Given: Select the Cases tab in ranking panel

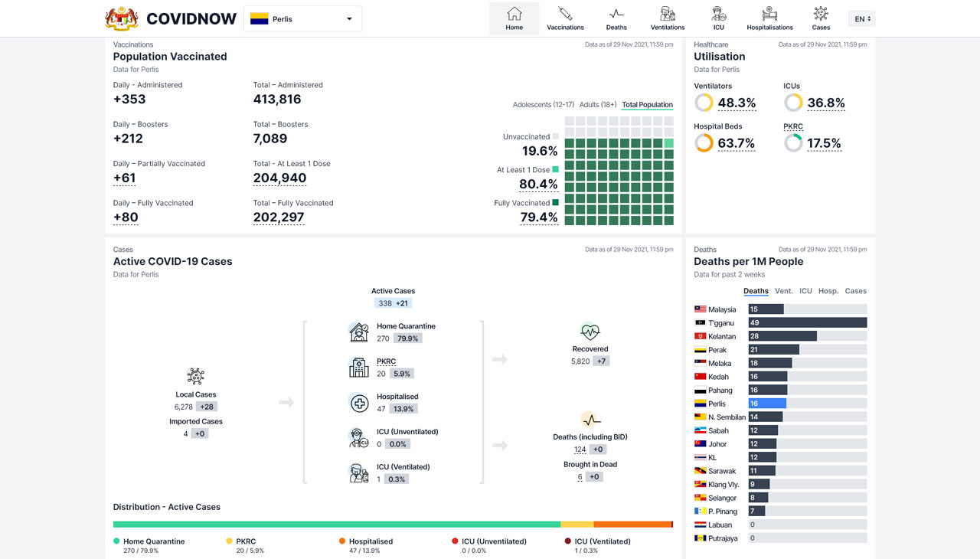Looking at the screenshot, I should [856, 291].
